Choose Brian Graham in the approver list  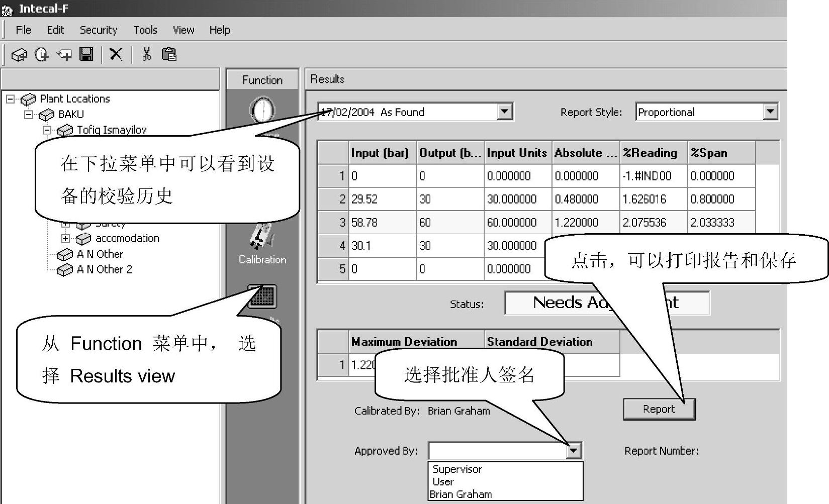tap(505, 494)
